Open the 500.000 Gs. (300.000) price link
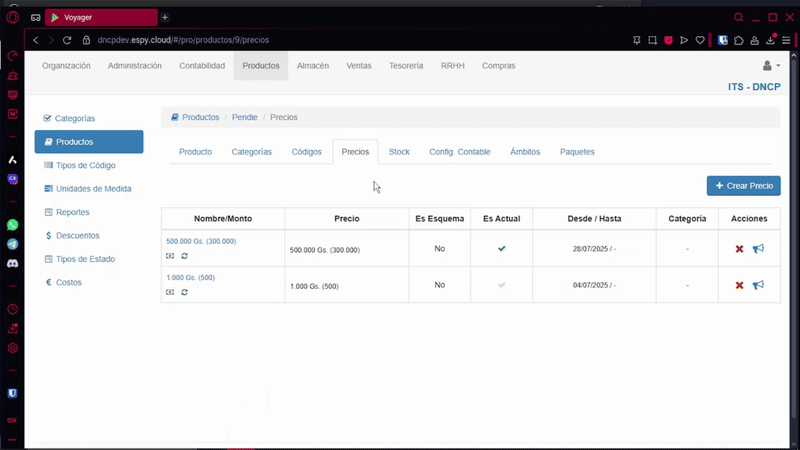The image size is (800, 450). (201, 241)
